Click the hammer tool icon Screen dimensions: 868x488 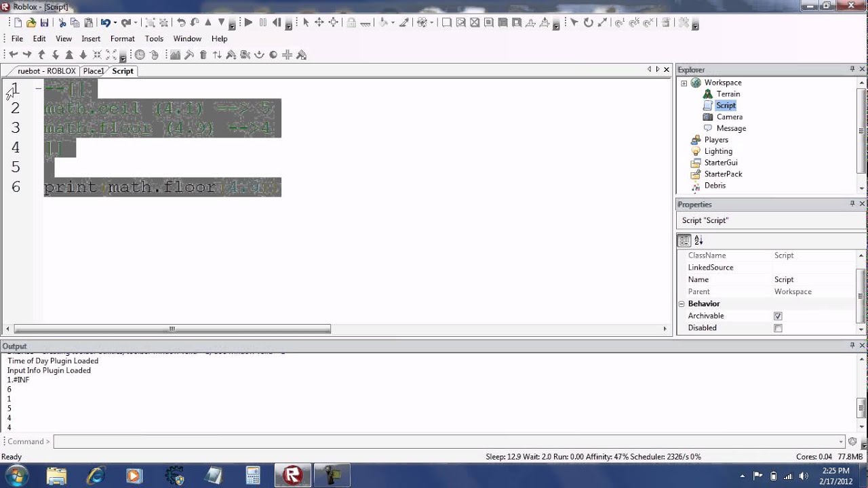click(189, 55)
